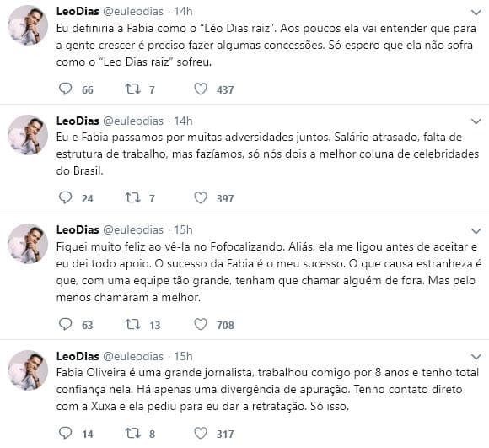The image size is (489, 448).
Task: Reply to the Fofocalizando tweet, 63 comments
Action: [66, 325]
